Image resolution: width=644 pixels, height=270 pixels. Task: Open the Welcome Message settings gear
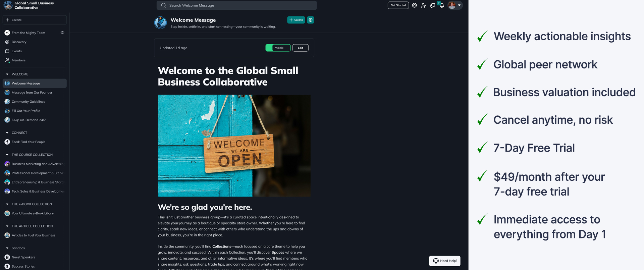pos(311,20)
